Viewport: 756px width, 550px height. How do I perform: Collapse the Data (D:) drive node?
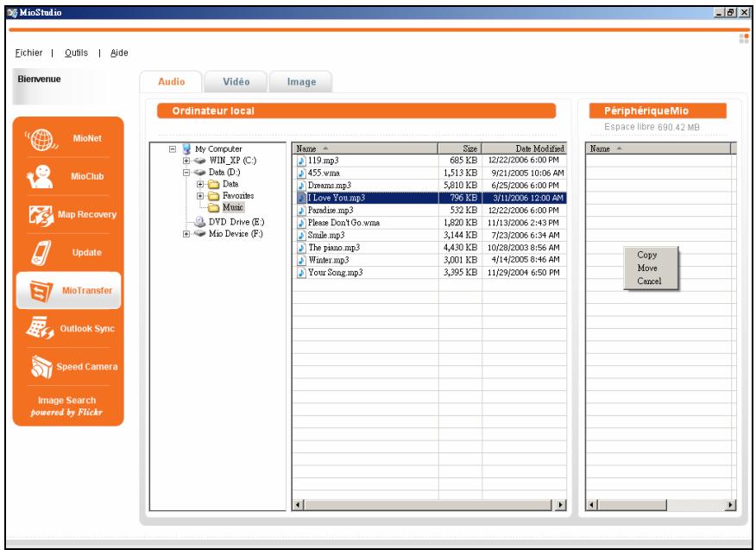186,172
